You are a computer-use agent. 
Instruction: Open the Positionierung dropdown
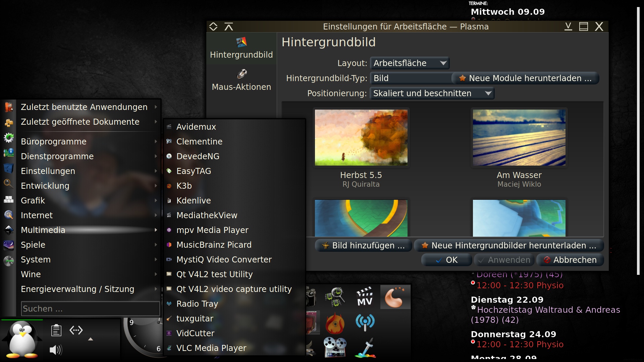click(432, 93)
